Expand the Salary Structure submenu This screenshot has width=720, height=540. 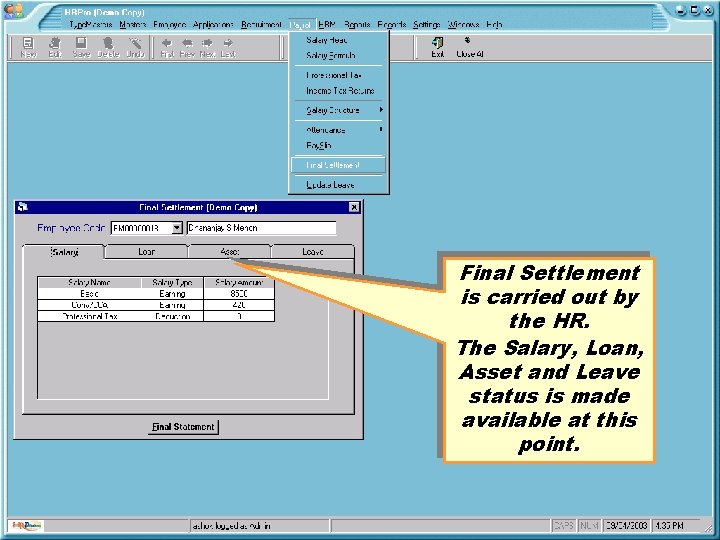[x=339, y=110]
